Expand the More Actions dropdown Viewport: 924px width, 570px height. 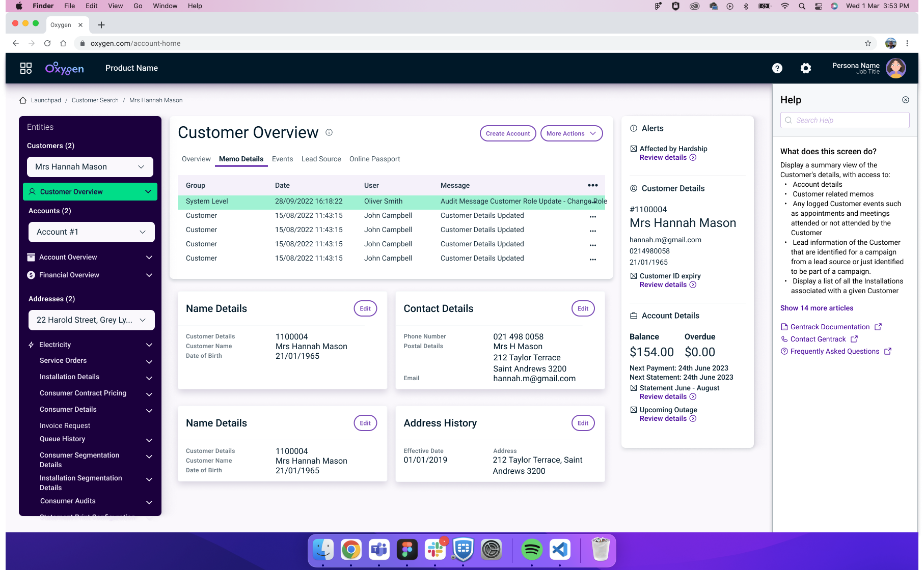pyautogui.click(x=571, y=133)
